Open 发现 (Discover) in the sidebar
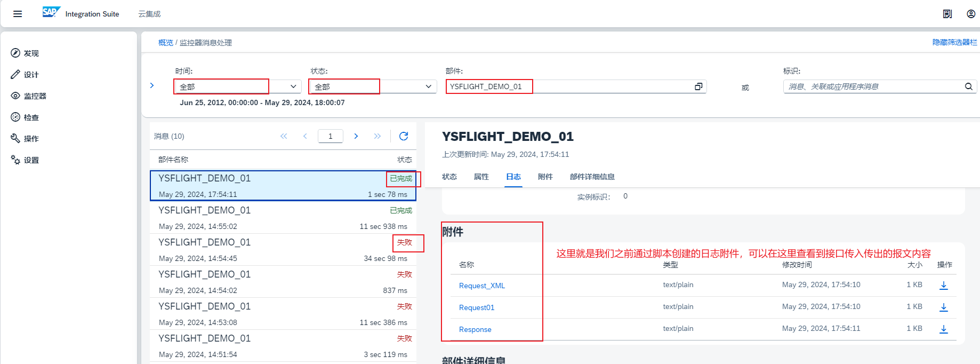 (x=31, y=53)
